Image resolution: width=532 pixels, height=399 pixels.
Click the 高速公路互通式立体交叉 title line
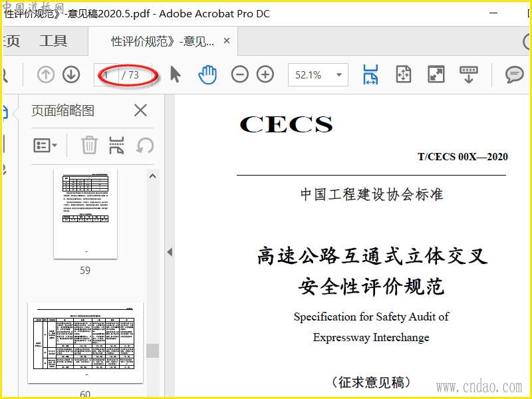372,256
